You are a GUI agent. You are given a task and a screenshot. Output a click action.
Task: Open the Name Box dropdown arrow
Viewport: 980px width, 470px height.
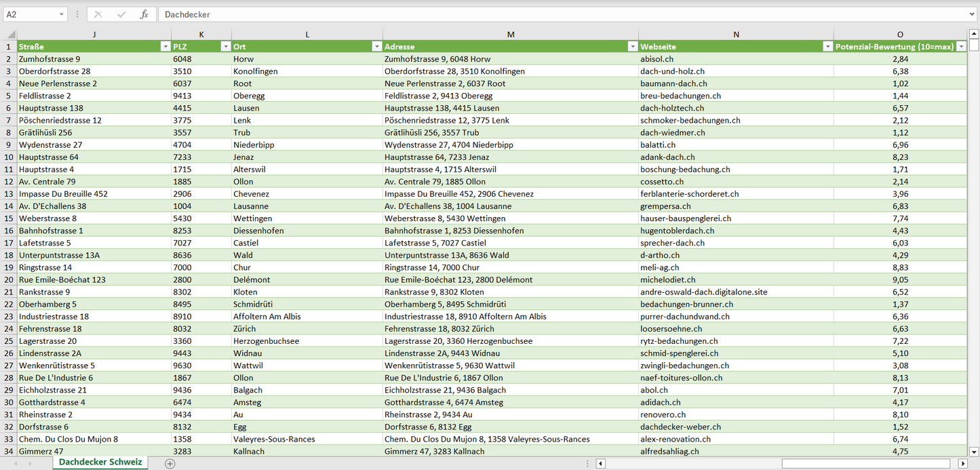tap(62, 14)
